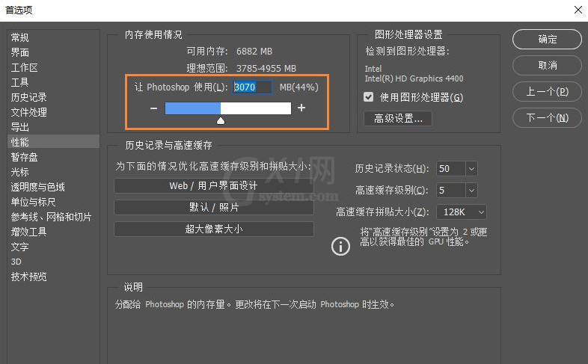The width and height of the screenshot is (588, 364).
Task: Toggle the 使用图形处理器 checkbox
Action: (369, 97)
